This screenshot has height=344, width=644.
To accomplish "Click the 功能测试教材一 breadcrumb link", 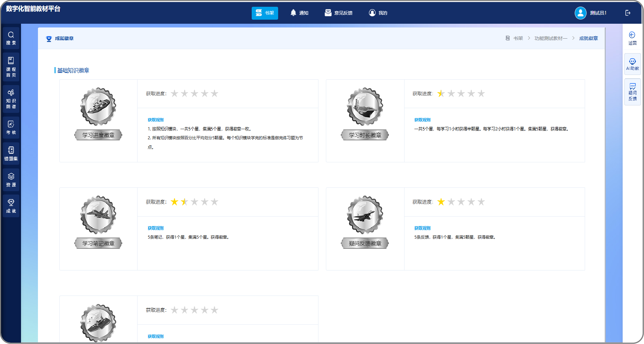I will pos(550,38).
